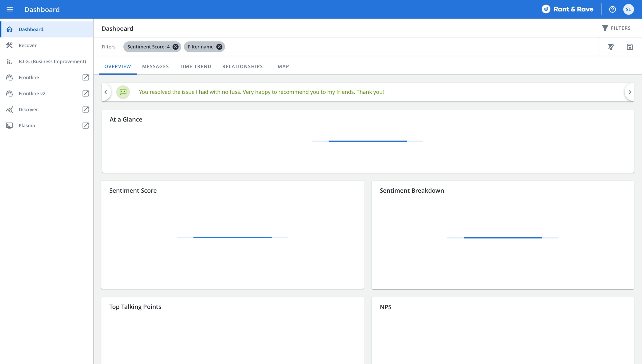Open Plasma from the sidebar
Viewport: 642px width, 364px height.
tap(47, 126)
